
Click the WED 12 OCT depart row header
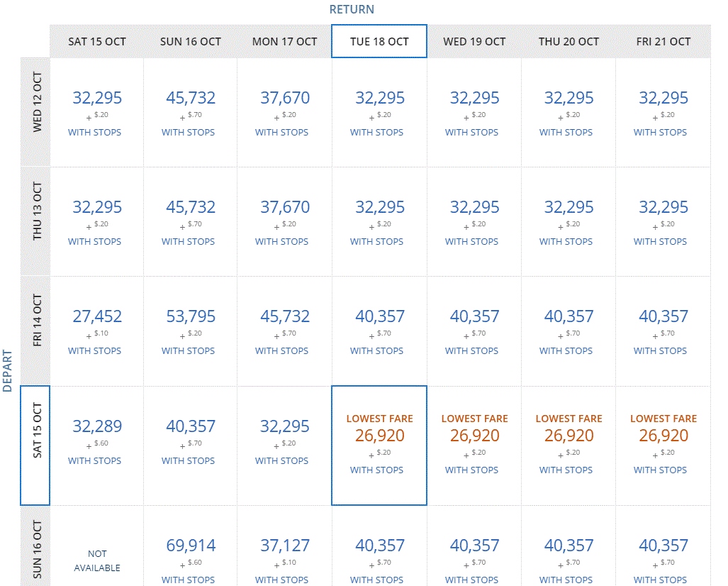pyautogui.click(x=35, y=112)
